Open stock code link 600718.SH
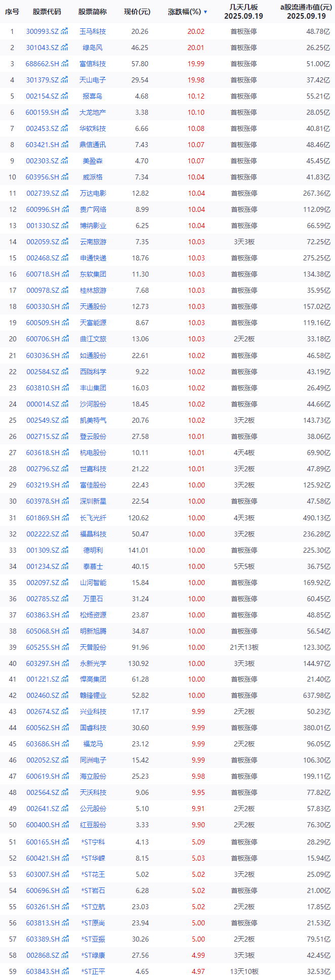The width and height of the screenshot is (335, 980). click(x=43, y=274)
